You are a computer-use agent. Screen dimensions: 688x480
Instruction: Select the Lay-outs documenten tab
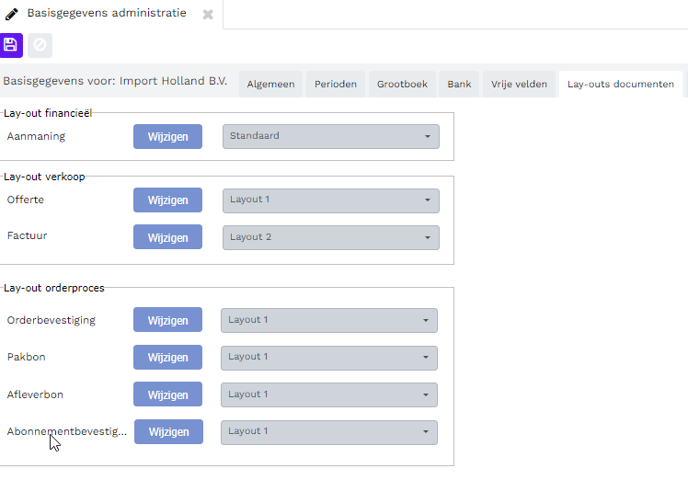click(620, 84)
